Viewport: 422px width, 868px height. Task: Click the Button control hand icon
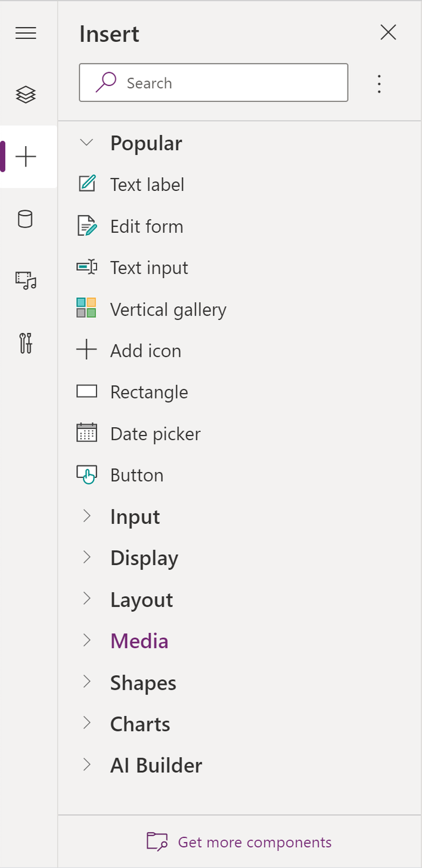[x=87, y=475]
